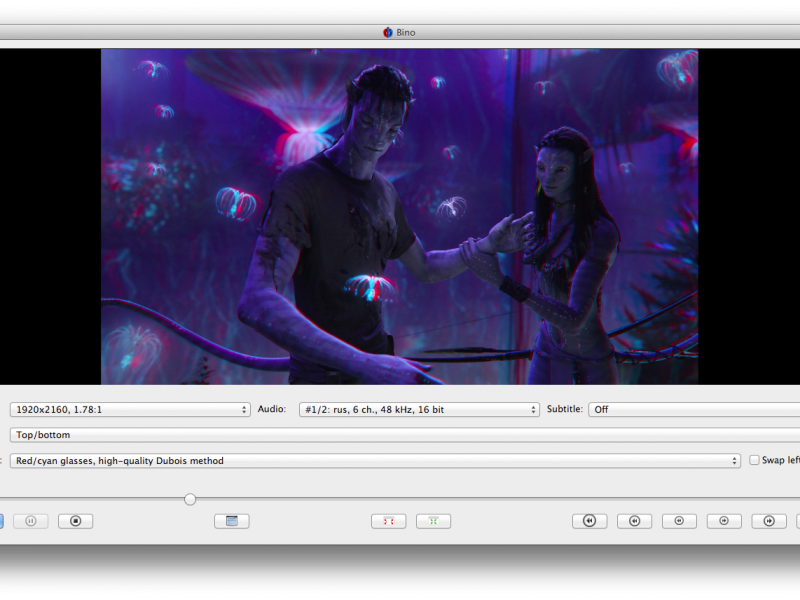Seek backward with the smallest rewind button

point(679,521)
